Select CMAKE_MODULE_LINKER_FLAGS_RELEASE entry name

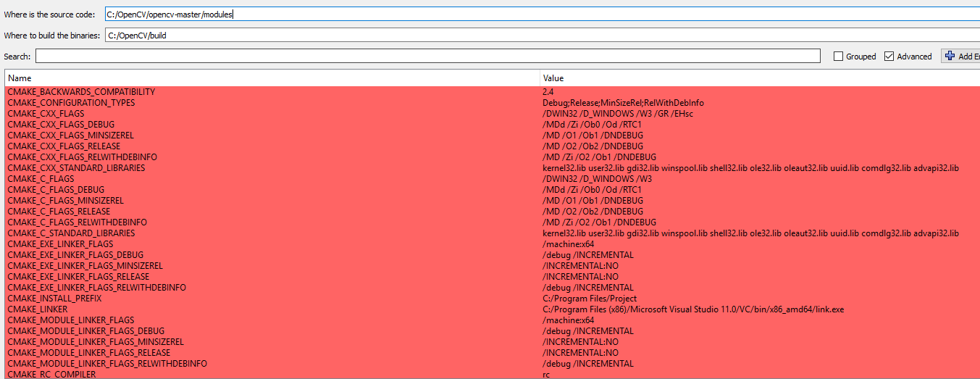tap(88, 353)
